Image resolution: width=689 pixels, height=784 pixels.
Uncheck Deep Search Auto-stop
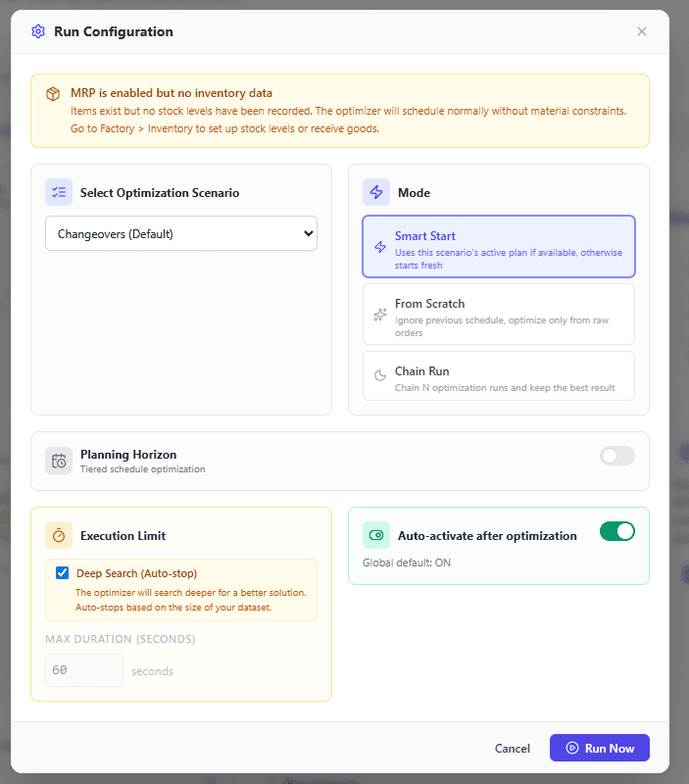[x=62, y=573]
